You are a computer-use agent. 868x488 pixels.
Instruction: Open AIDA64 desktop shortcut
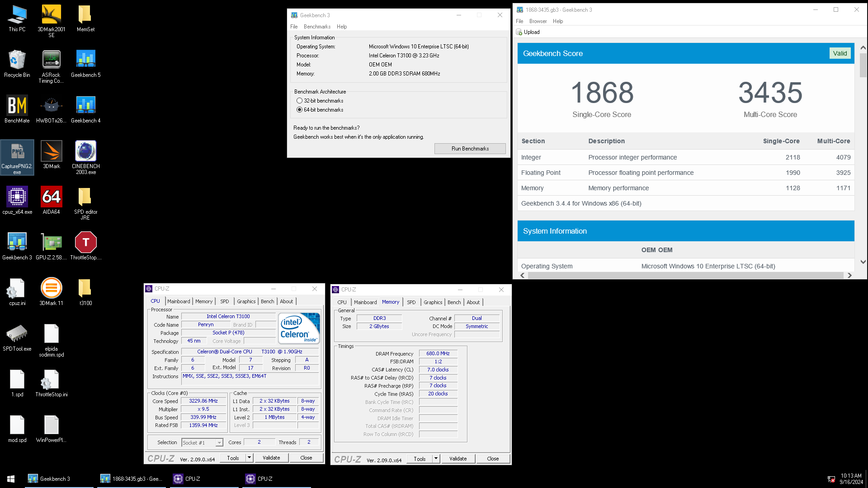pos(51,201)
